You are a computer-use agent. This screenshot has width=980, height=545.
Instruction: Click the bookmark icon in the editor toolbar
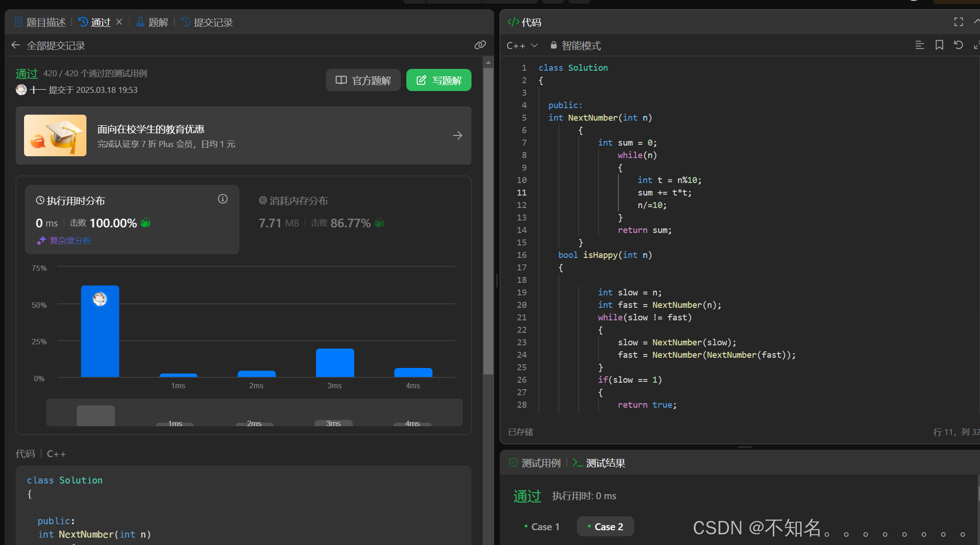coord(939,45)
